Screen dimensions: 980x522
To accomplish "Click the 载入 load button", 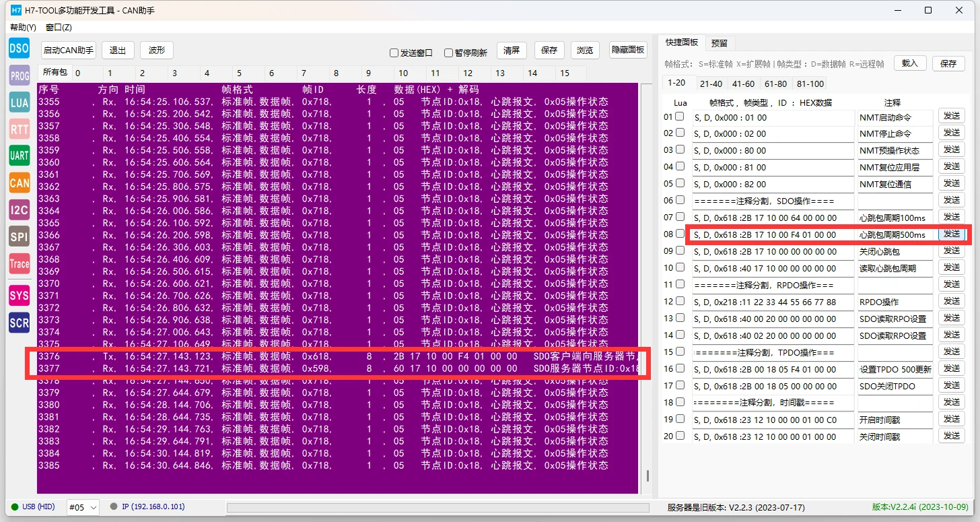I will click(x=910, y=63).
